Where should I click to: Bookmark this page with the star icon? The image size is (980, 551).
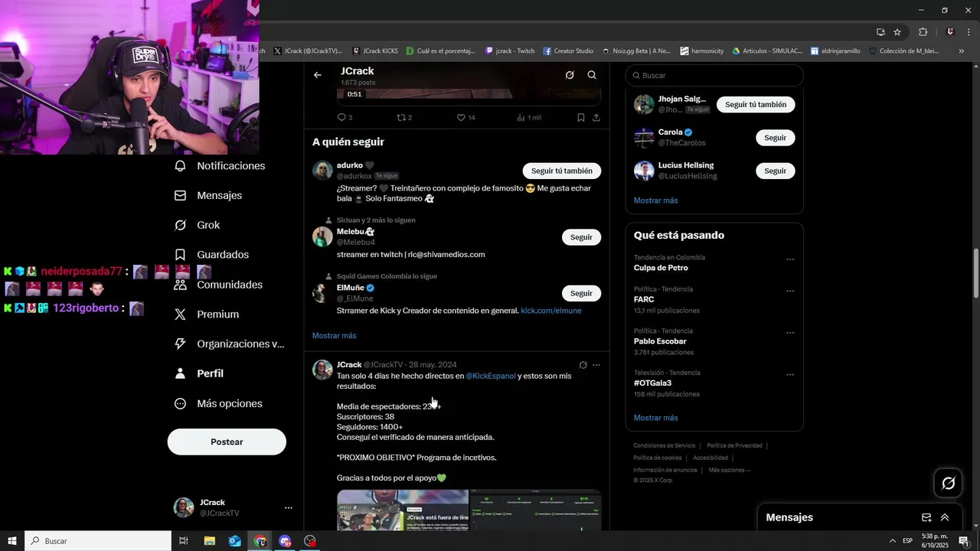point(897,32)
